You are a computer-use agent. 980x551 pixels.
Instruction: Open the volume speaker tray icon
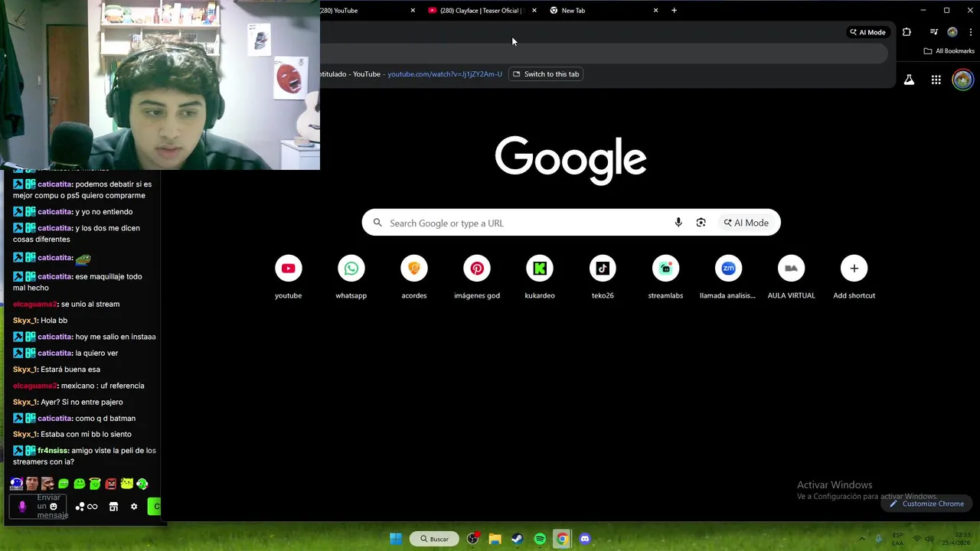point(931,539)
